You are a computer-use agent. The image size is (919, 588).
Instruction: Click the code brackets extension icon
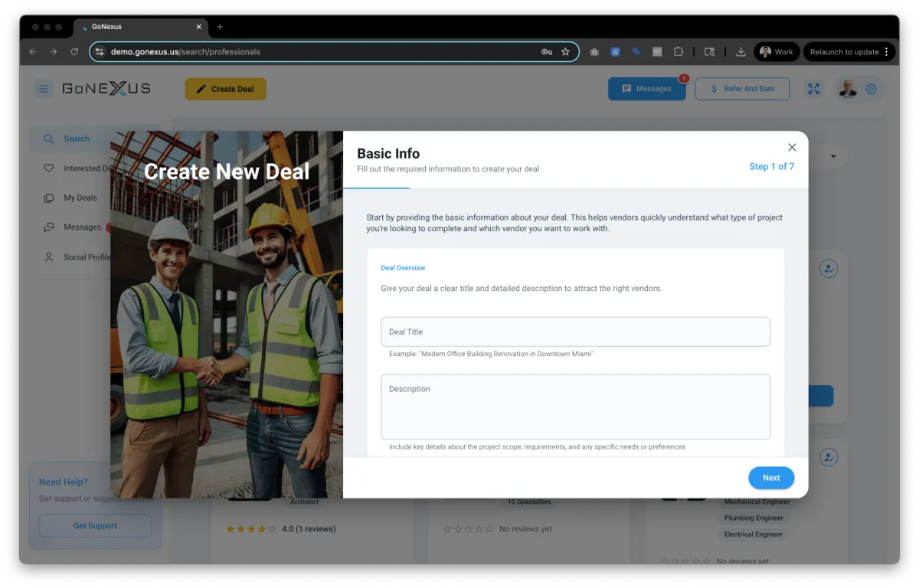click(657, 52)
